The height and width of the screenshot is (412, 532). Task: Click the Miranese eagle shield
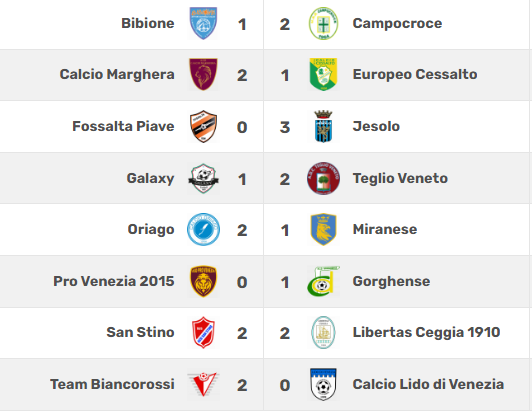[x=323, y=229]
